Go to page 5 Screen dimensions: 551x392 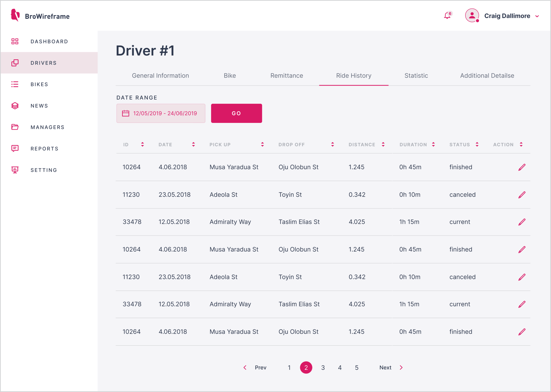(357, 368)
